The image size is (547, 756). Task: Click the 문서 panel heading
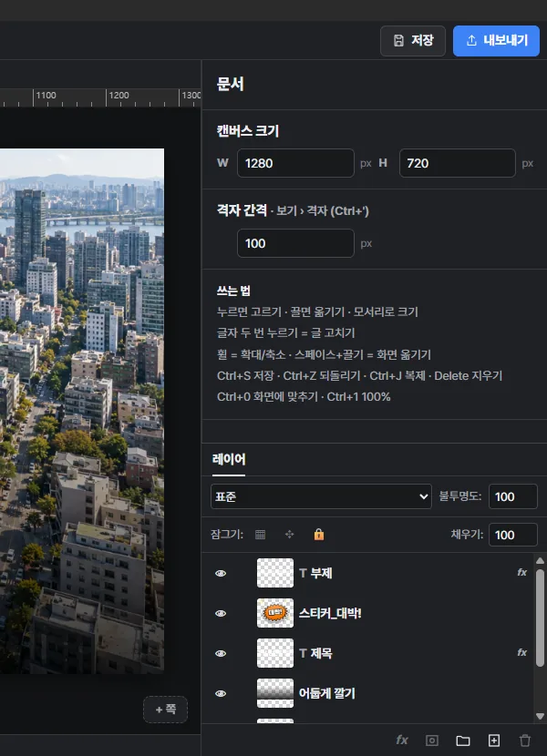coord(231,84)
